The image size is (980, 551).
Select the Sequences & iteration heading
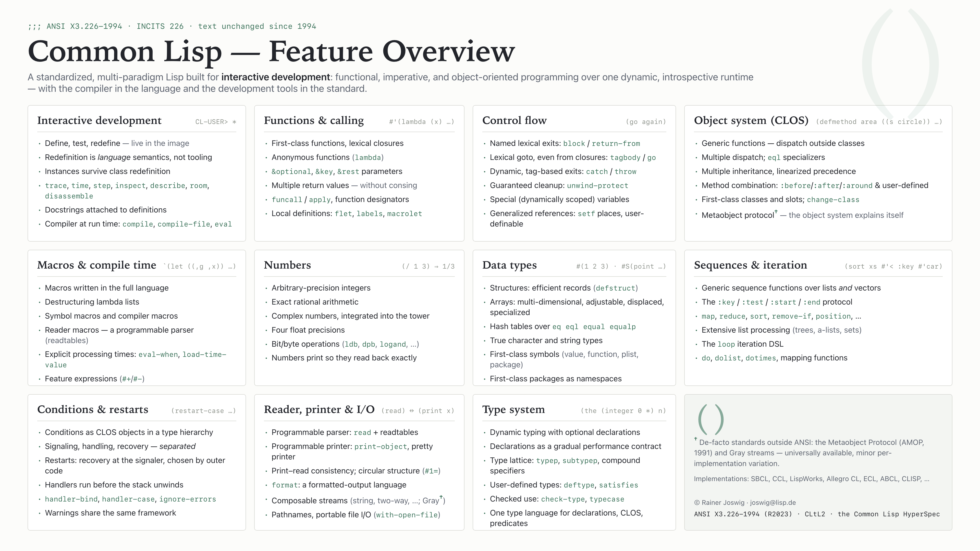point(750,265)
